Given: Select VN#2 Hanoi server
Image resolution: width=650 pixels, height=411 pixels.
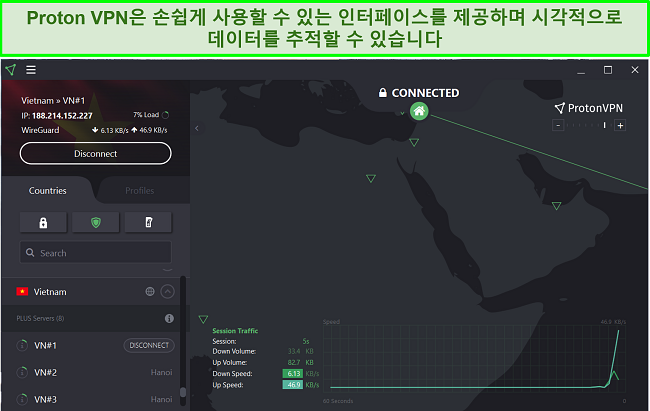Looking at the screenshot, I should (92, 372).
